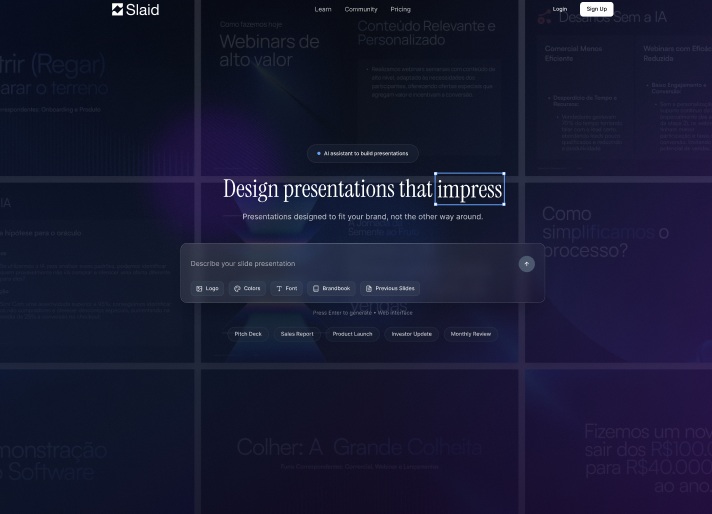Focus the Describe your slide presentation field
Image resolution: width=712 pixels, height=514 pixels.
(x=352, y=264)
